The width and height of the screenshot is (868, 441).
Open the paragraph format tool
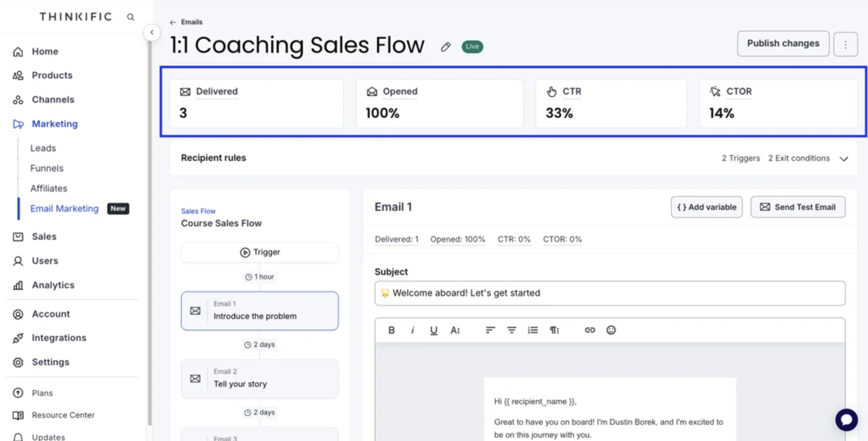click(554, 330)
